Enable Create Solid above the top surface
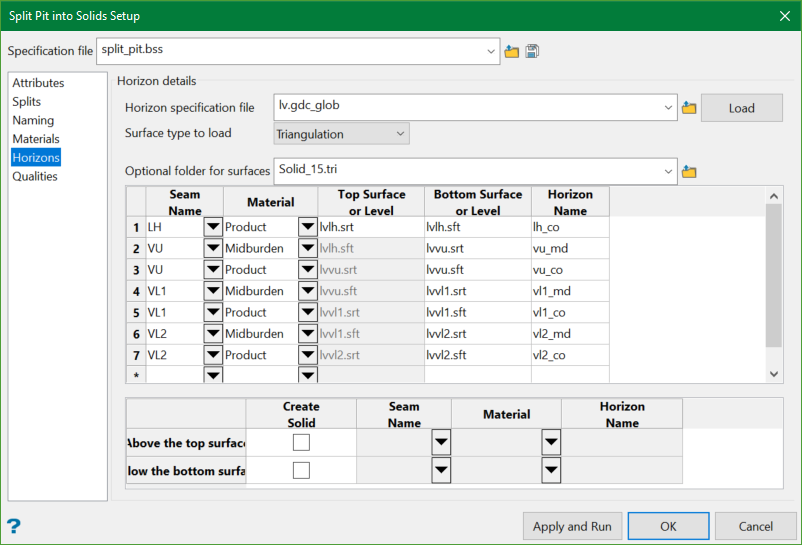This screenshot has height=545, width=802. (x=301, y=442)
